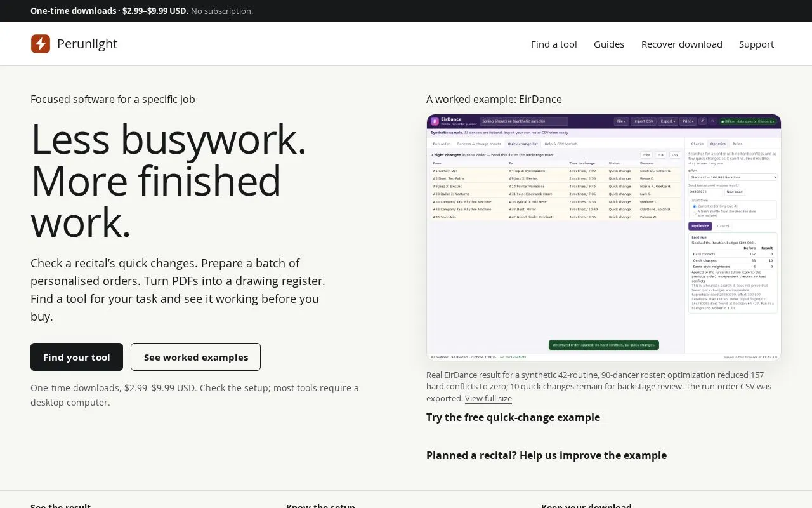Open the View full size link
812x508 pixels.
(x=488, y=399)
